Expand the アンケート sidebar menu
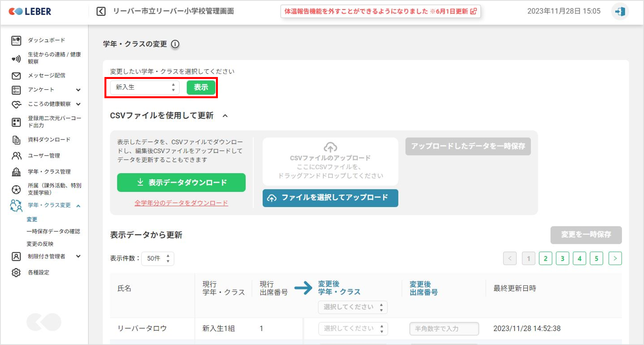 point(78,90)
